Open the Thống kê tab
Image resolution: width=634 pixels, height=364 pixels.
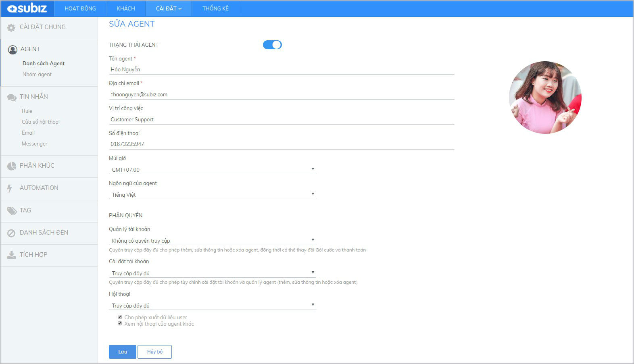click(x=215, y=8)
